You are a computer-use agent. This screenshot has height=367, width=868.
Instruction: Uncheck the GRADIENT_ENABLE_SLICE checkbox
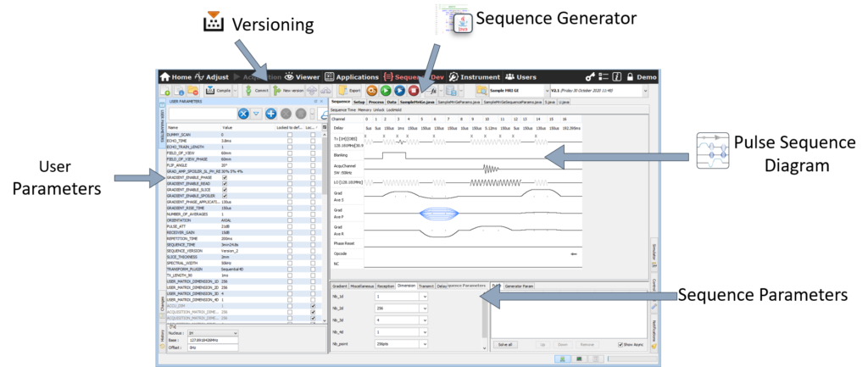click(225, 190)
